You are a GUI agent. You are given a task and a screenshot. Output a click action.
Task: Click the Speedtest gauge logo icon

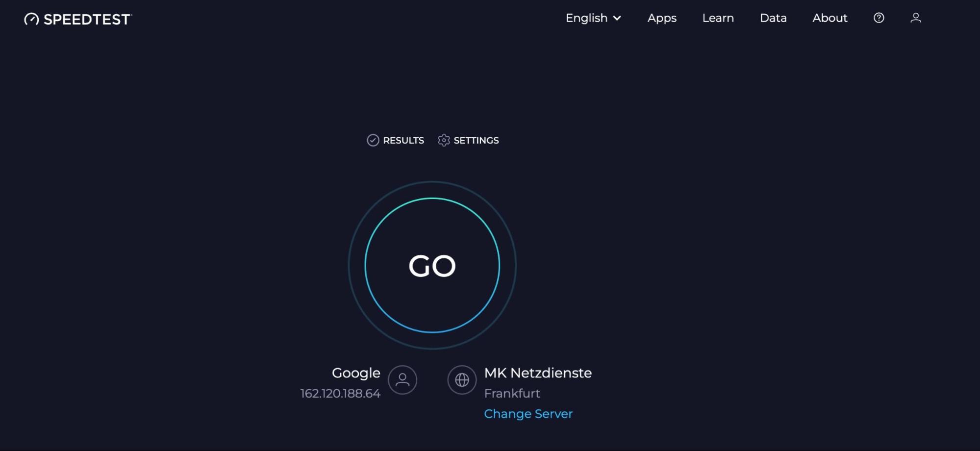pyautogui.click(x=31, y=19)
